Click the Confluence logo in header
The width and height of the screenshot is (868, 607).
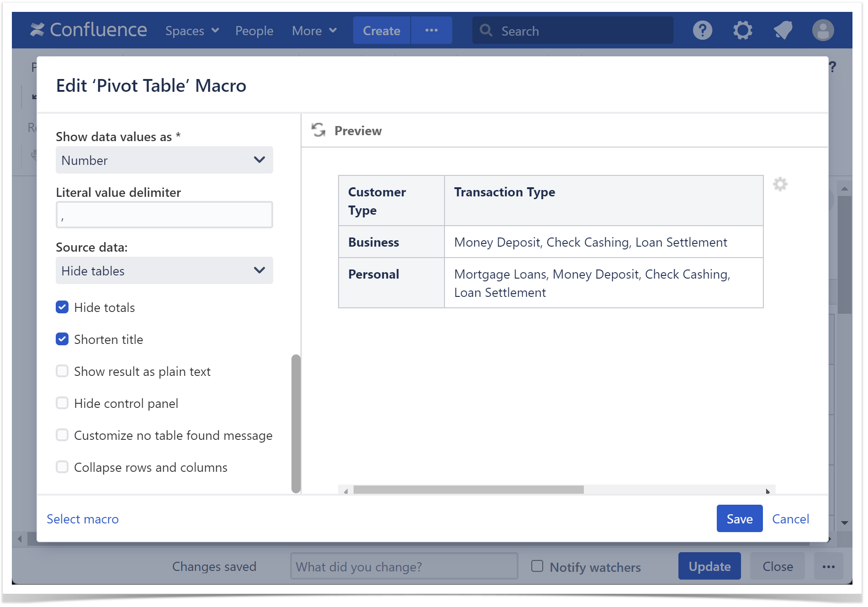click(x=88, y=30)
